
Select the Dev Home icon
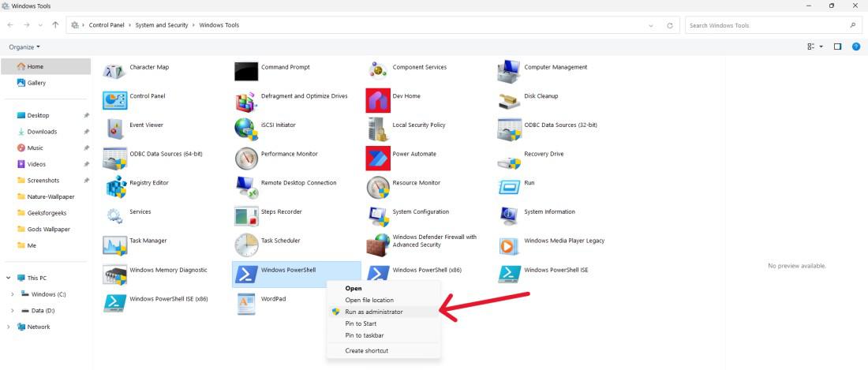tap(378, 100)
